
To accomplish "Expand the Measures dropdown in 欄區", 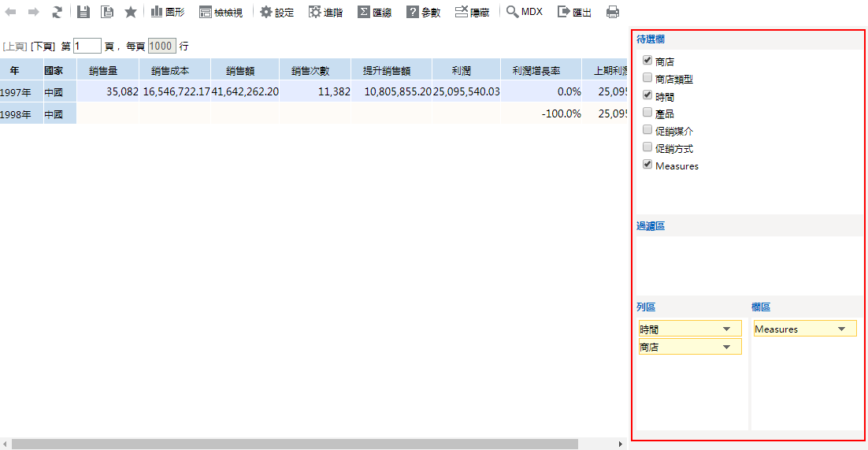I will pyautogui.click(x=841, y=329).
